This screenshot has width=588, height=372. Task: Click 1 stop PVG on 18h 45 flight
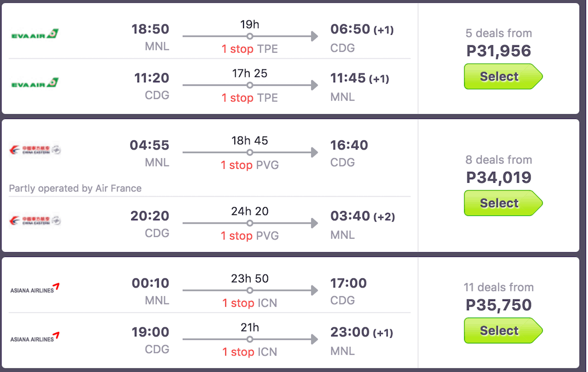[x=249, y=165]
